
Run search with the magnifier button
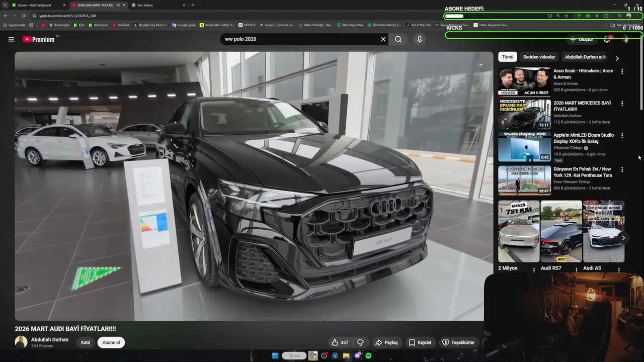coord(398,39)
